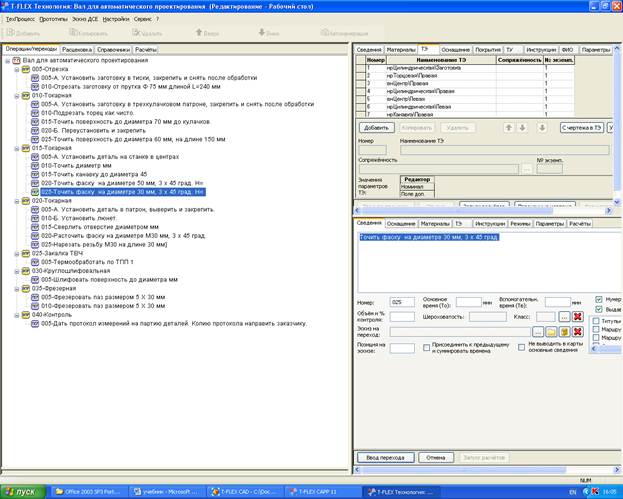Switch to the T-FLEX CAPP 11 taskbar window
The image size is (623, 499).
click(x=323, y=492)
